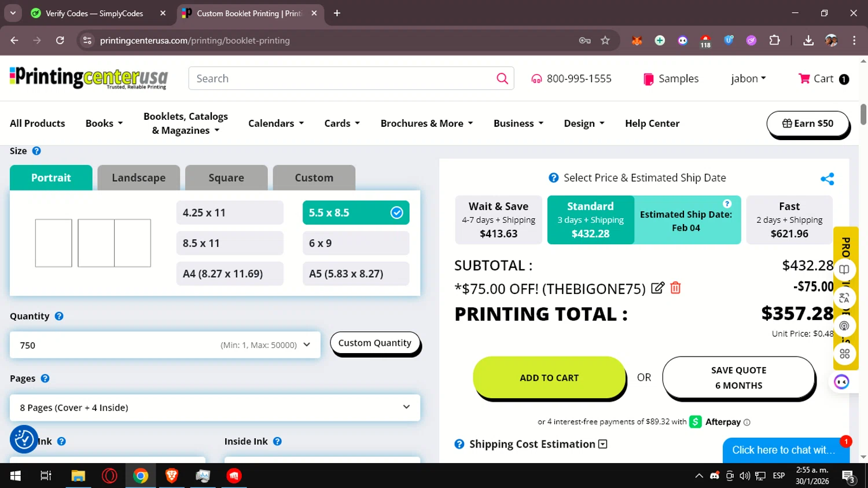
Task: Click the Estimated Ship Date help icon
Action: (x=727, y=204)
